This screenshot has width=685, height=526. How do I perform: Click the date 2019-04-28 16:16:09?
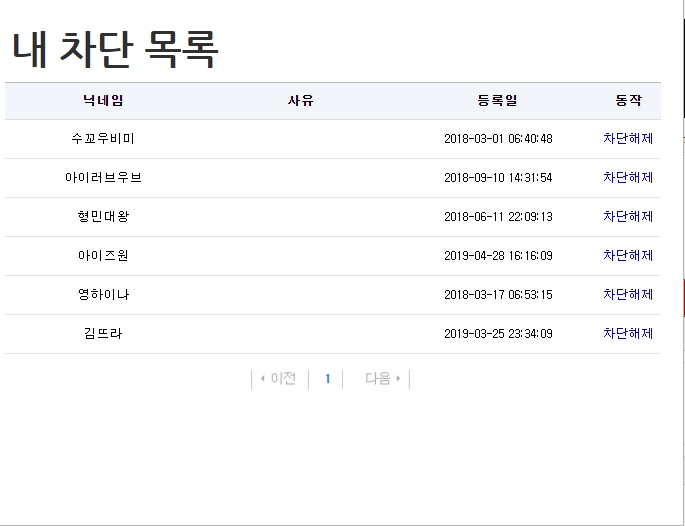(497, 256)
